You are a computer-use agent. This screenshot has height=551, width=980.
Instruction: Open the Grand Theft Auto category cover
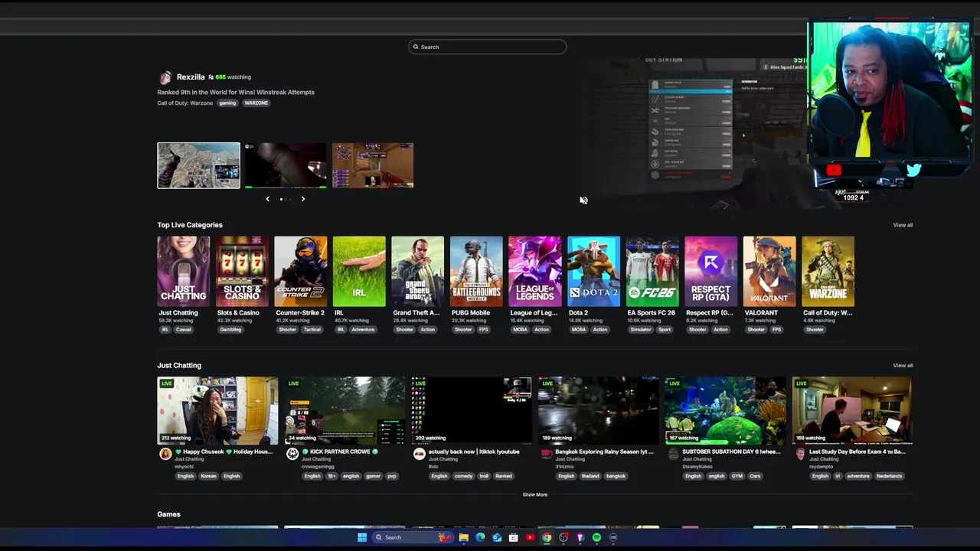click(x=418, y=272)
